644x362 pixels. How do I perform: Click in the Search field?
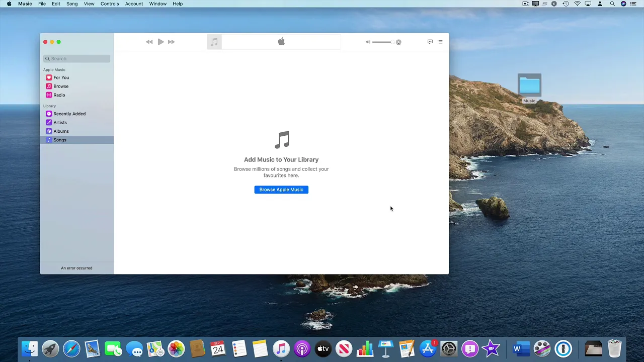(x=76, y=59)
